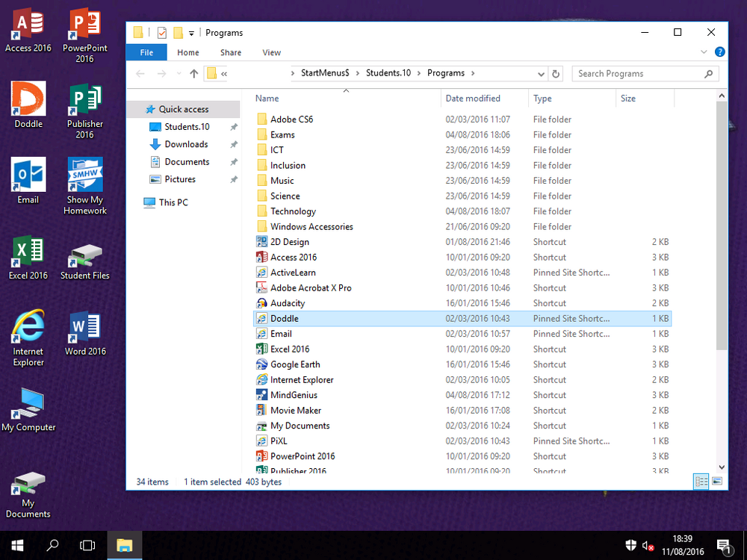Select the Doddle desktop icon
Image resolution: width=747 pixels, height=560 pixels.
pyautogui.click(x=28, y=105)
